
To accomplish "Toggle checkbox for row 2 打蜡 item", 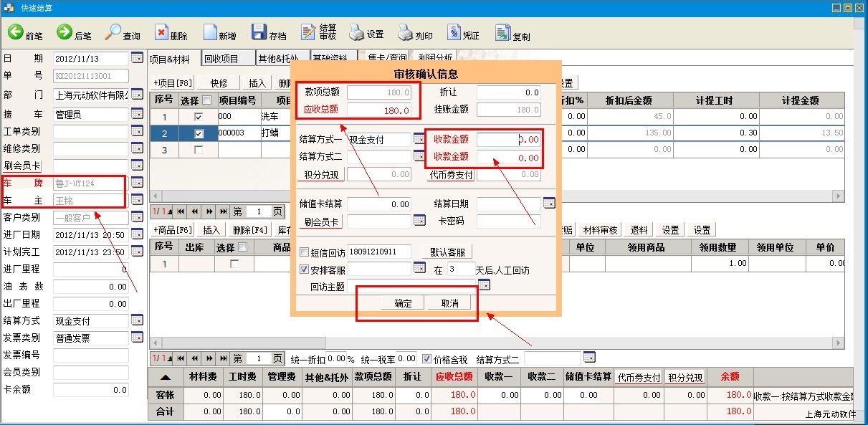I will point(199,133).
